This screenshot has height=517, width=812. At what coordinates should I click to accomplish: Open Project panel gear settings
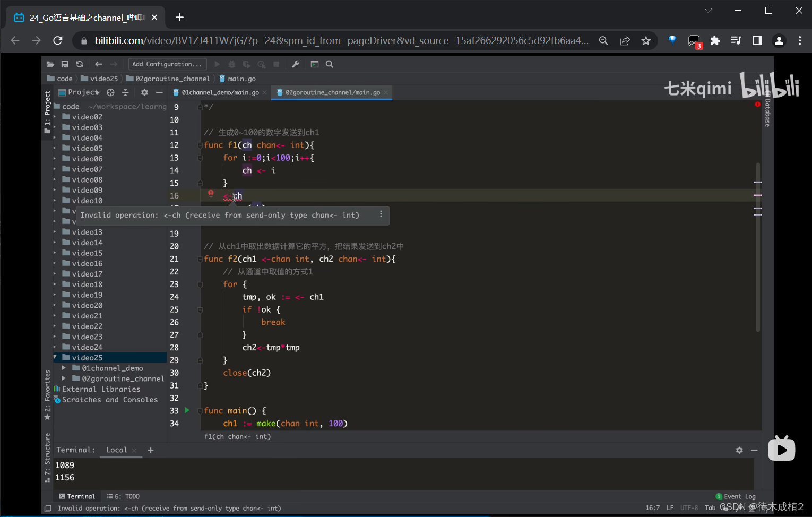coord(144,92)
